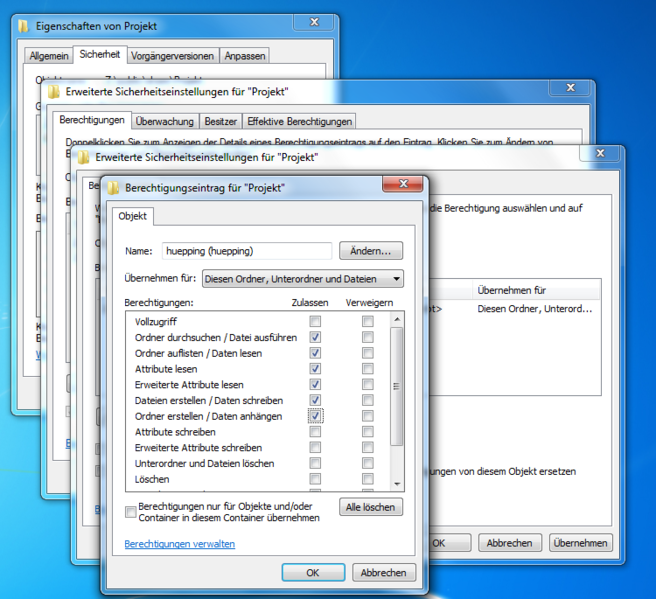Open the Effektive Berechtigungen tab
This screenshot has height=599, width=656.
click(x=300, y=122)
